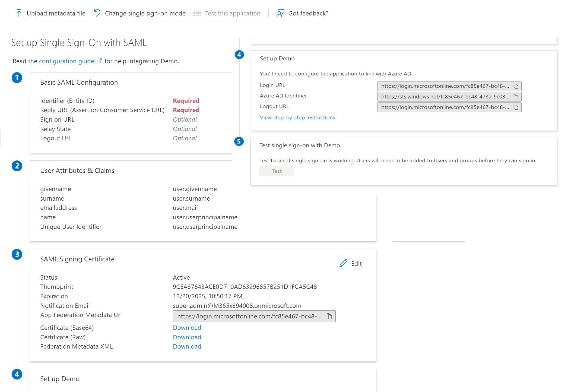Viewport: 584px width, 392px height.
Task: Click the Got feedback person icon
Action: pyautogui.click(x=280, y=13)
